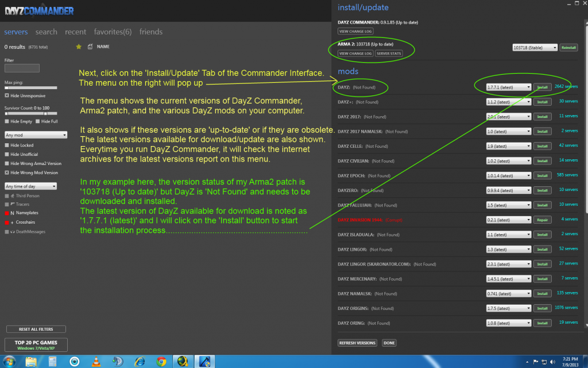This screenshot has height=368, width=588.
Task: Click Install for the DAYZ mod
Action: tap(542, 87)
